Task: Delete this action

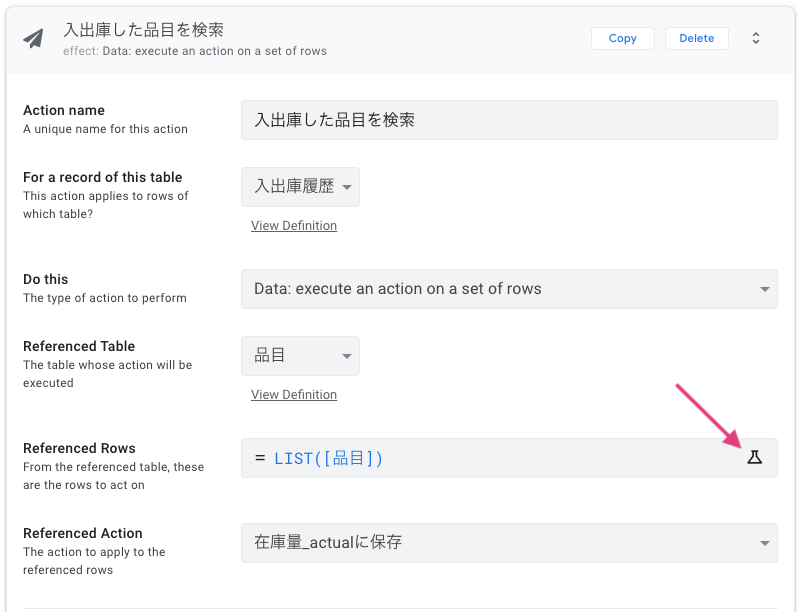Action: [x=697, y=38]
